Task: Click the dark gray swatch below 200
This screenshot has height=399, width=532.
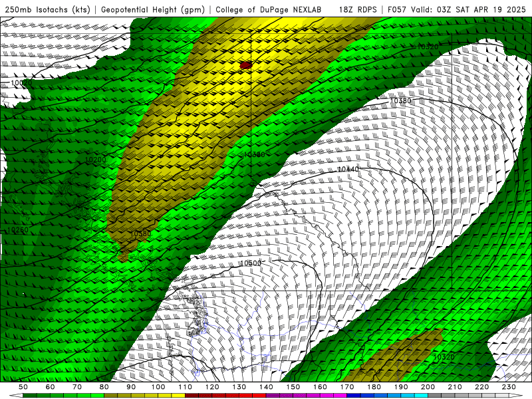Action: click(x=435, y=396)
